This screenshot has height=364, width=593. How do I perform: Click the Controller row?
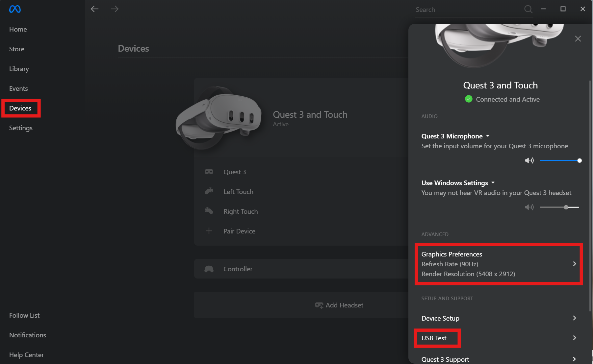(x=301, y=269)
